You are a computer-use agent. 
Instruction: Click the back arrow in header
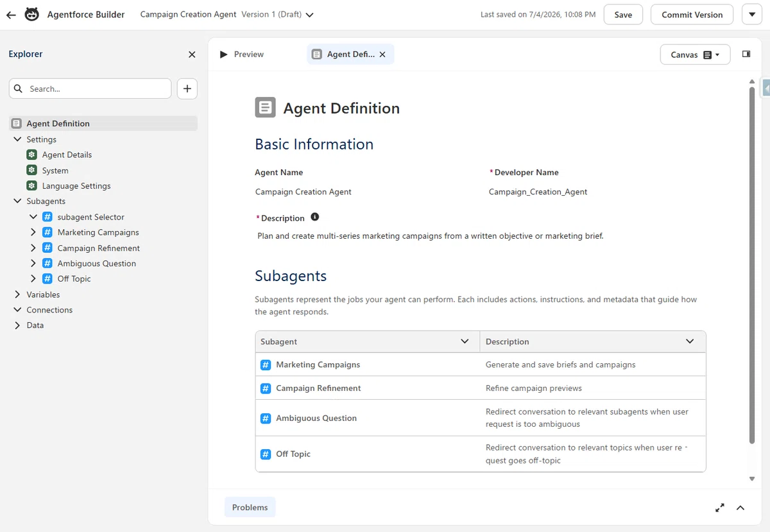tap(11, 15)
